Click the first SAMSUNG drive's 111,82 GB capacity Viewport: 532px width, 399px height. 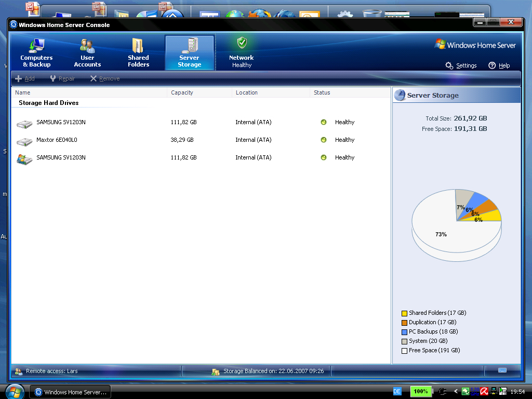[183, 122]
